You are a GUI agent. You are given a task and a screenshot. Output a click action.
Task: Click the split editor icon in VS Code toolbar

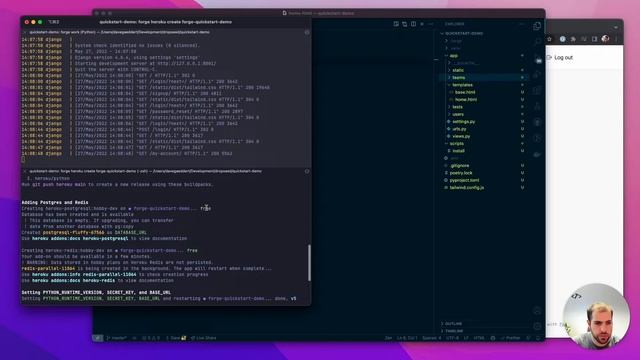click(413, 24)
